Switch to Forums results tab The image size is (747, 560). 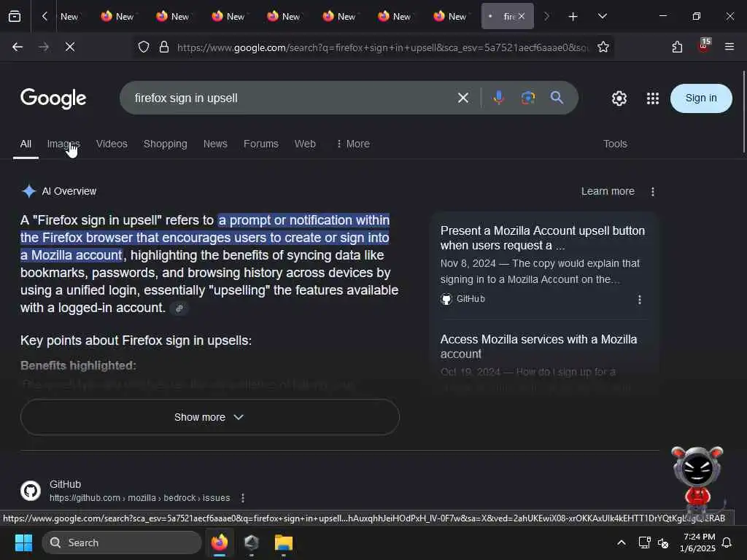point(261,144)
